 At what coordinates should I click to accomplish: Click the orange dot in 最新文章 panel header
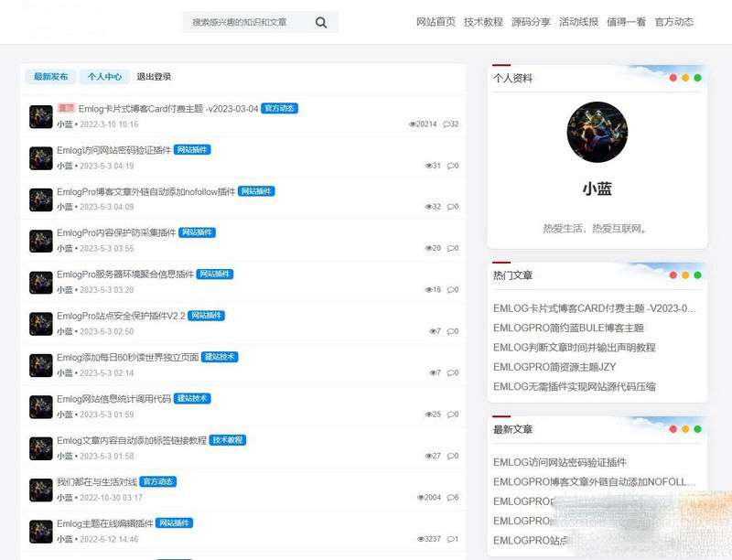click(x=685, y=429)
